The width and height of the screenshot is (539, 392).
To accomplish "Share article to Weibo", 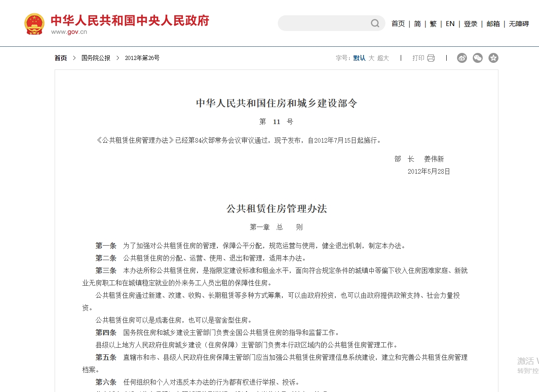I will click(462, 58).
